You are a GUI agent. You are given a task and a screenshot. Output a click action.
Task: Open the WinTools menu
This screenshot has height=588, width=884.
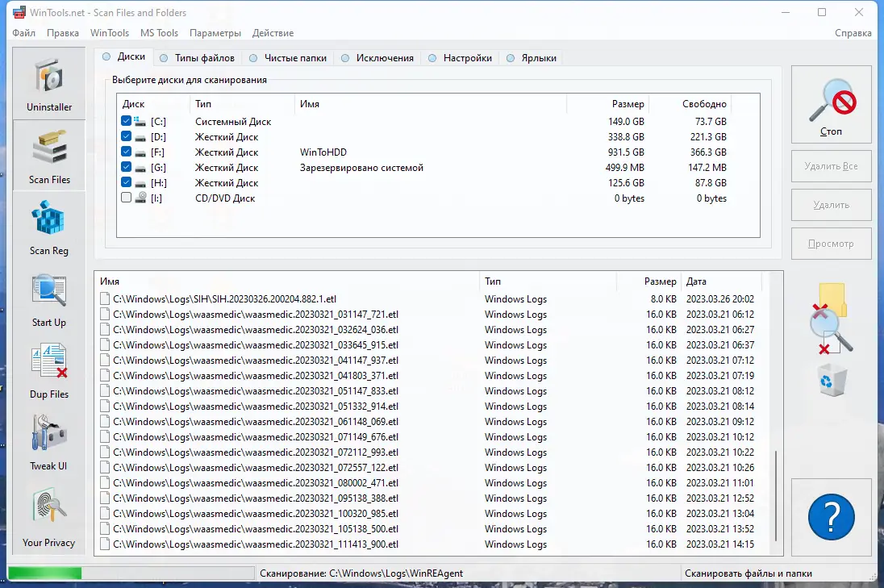[110, 33]
